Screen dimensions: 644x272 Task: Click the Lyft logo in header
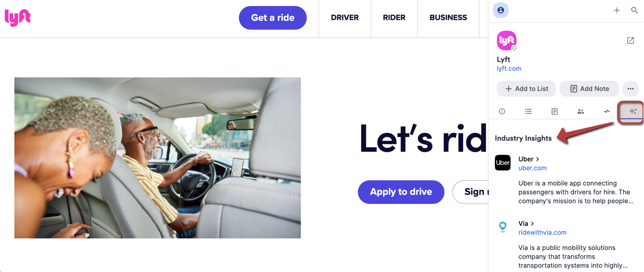click(x=18, y=18)
